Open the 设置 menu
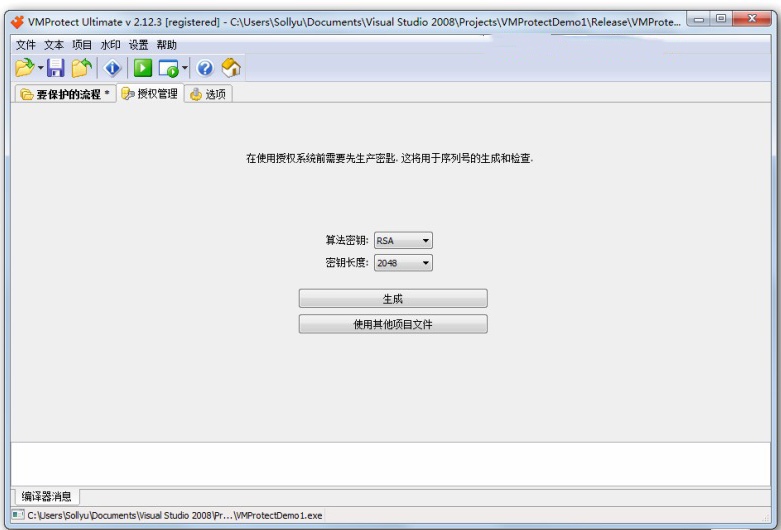 coord(138,45)
